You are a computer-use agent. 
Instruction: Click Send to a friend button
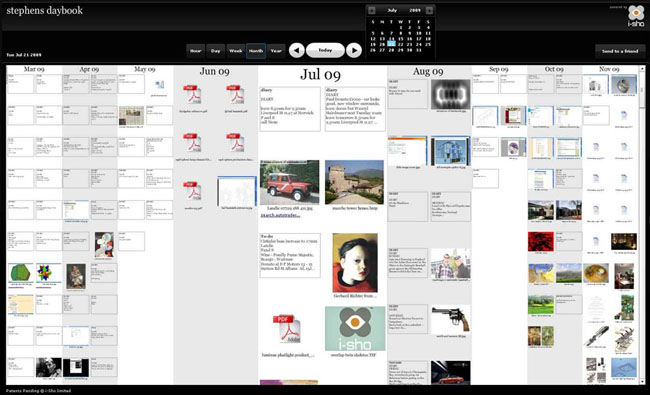pos(620,51)
